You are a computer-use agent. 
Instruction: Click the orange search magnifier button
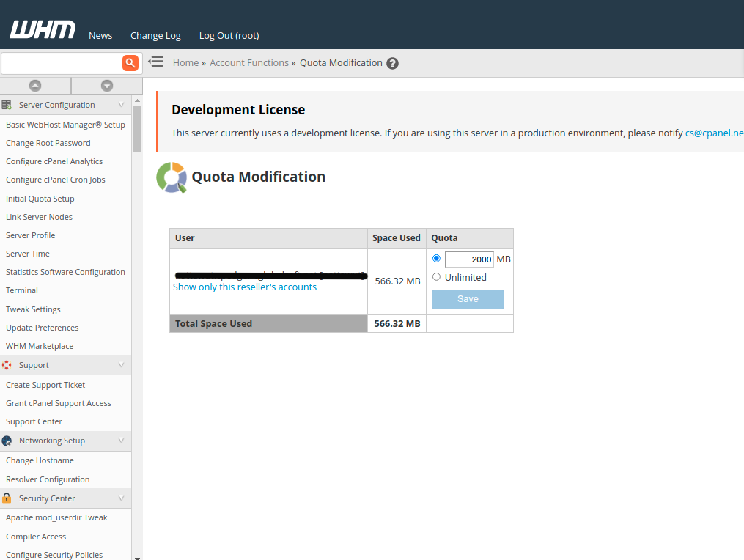pyautogui.click(x=130, y=62)
